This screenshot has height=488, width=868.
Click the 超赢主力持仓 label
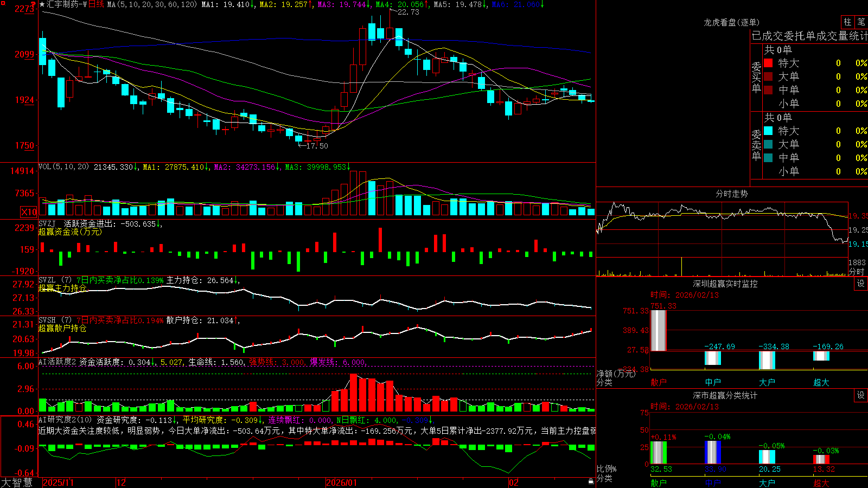pyautogui.click(x=62, y=288)
